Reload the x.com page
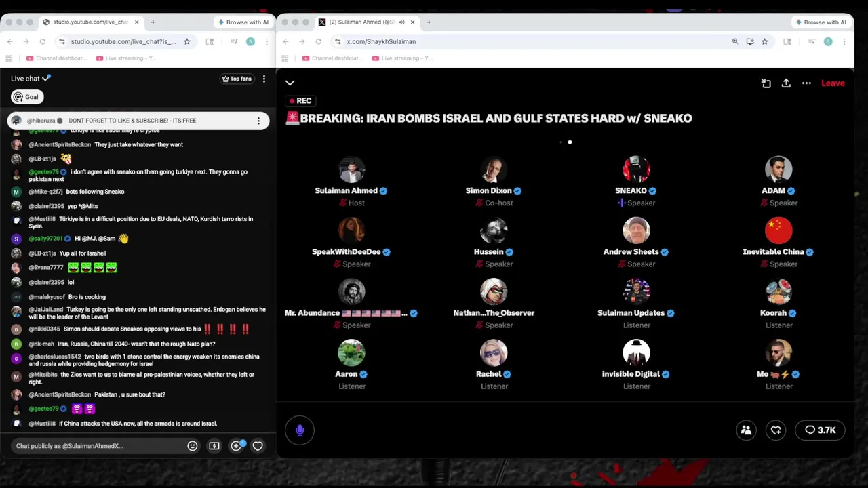Screen dimensions: 868x488 (x=318, y=42)
